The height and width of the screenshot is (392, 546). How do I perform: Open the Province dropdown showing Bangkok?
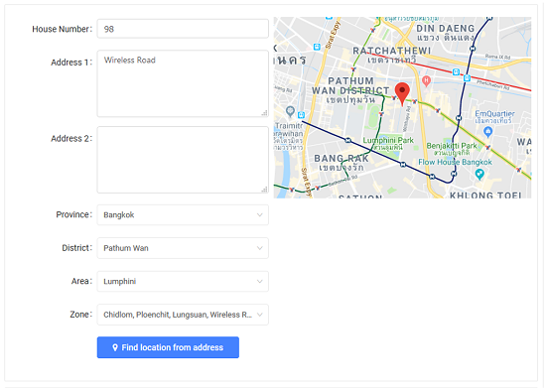point(183,214)
